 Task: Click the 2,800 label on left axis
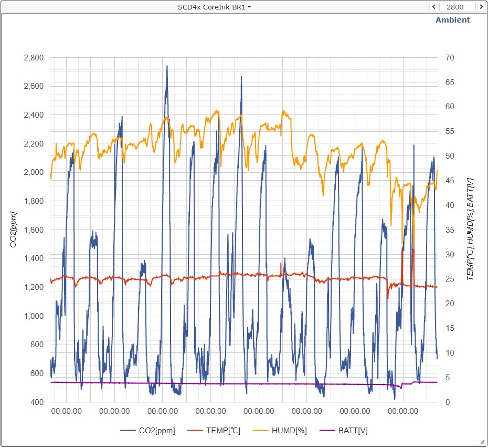[x=34, y=58]
